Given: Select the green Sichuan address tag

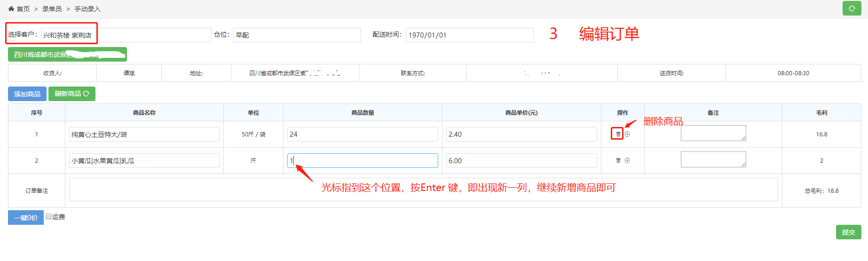Looking at the screenshot, I should [67, 55].
